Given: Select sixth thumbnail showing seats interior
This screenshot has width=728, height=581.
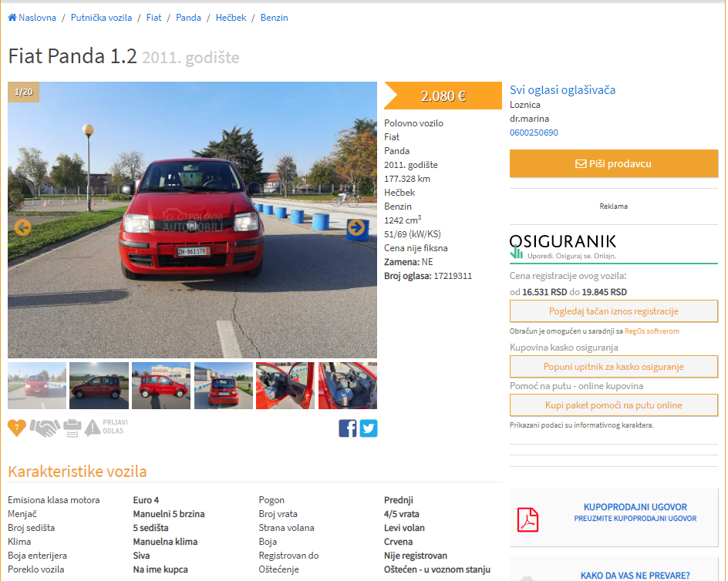Looking at the screenshot, I should pos(348,385).
